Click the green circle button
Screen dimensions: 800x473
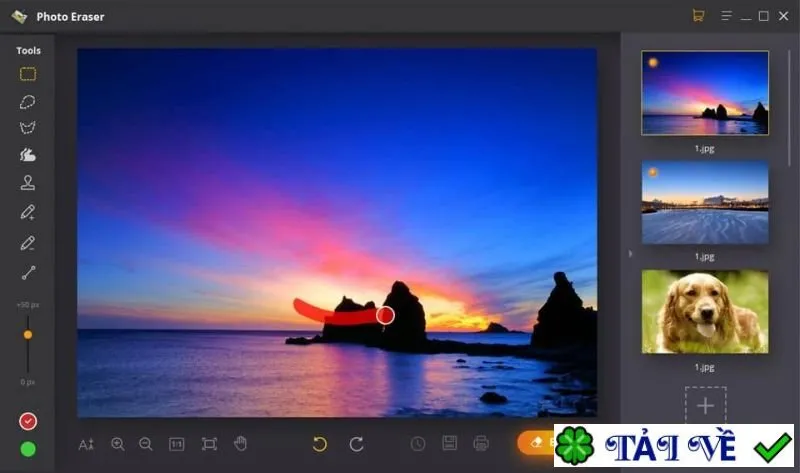[28, 449]
